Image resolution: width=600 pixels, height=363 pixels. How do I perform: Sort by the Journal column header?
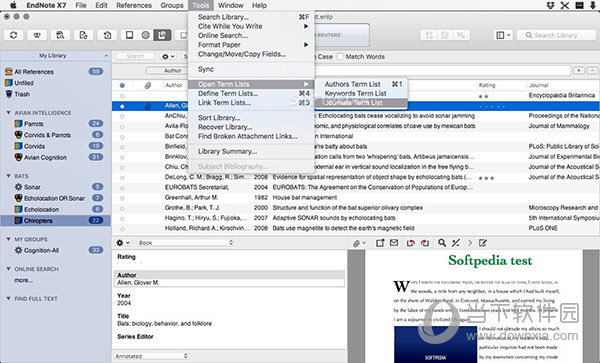[x=539, y=85]
